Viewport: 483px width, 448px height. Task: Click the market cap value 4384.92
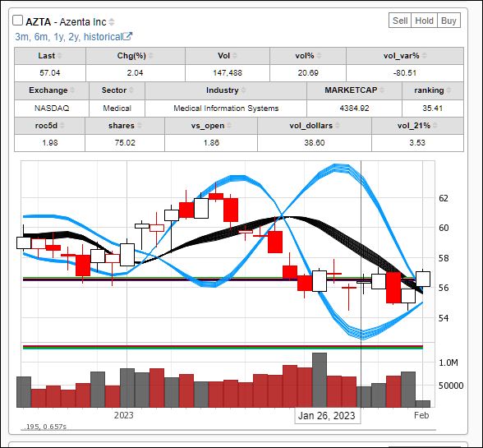pos(354,109)
